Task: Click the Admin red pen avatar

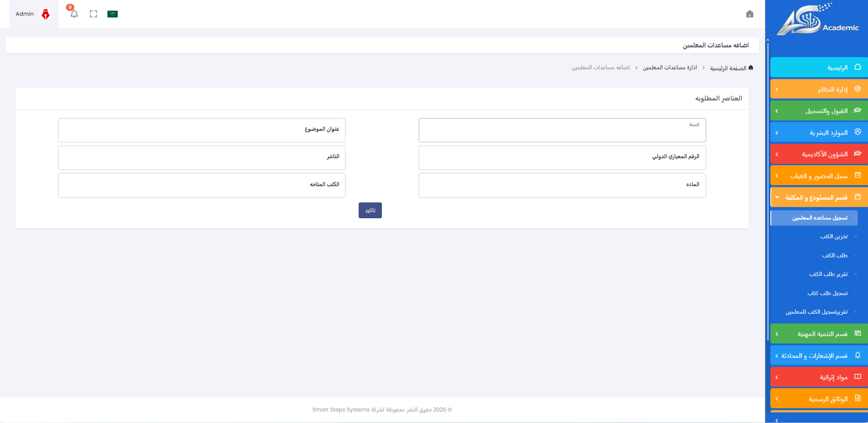Action: click(x=46, y=15)
